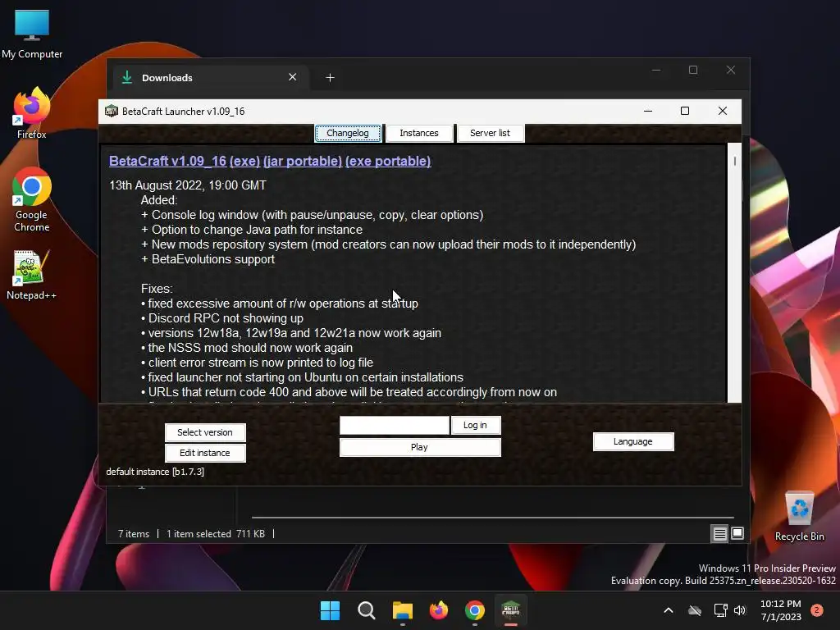
Task: Click the 'default instance [b1.7.3]' label
Action: 155,472
